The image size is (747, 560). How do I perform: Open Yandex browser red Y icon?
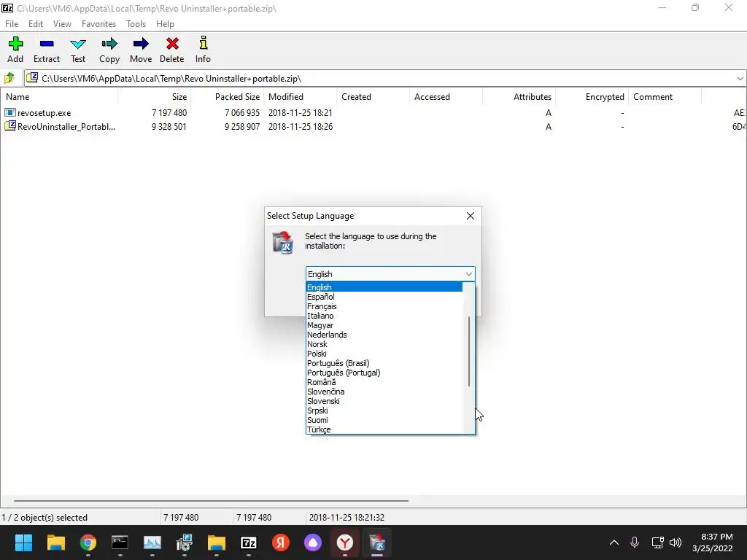pyautogui.click(x=345, y=542)
